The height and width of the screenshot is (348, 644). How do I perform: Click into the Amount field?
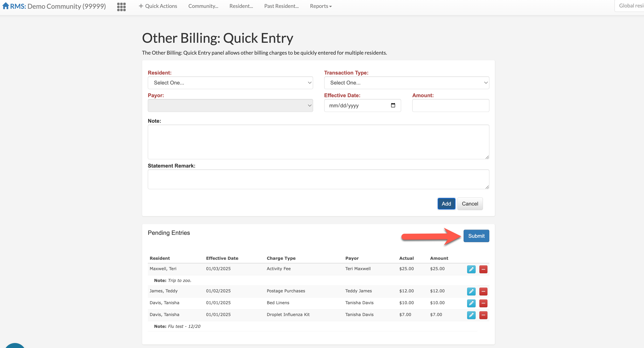(450, 105)
